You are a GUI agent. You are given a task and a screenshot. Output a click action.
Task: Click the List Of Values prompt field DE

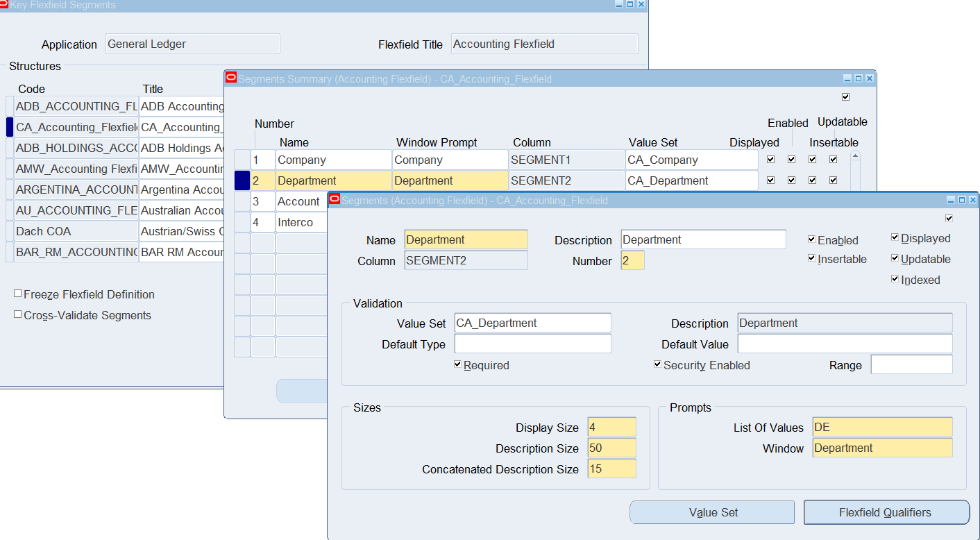[x=883, y=427]
